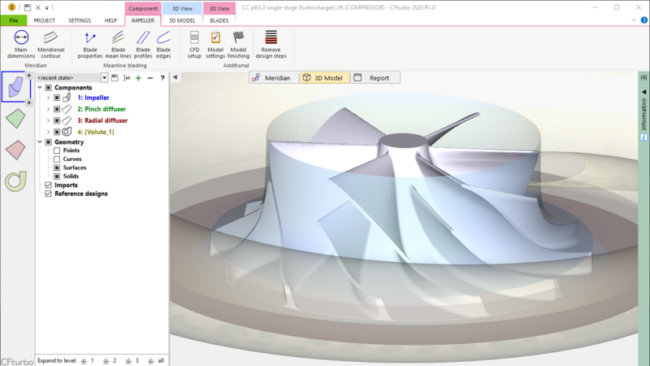Screen dimensions: 650x366
Task: Open the model tree help question mark
Action: (x=162, y=78)
